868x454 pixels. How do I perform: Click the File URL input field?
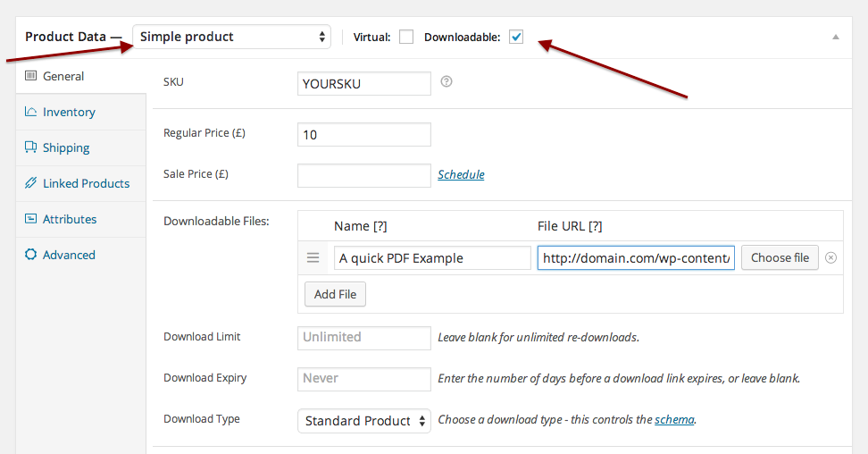(x=636, y=258)
